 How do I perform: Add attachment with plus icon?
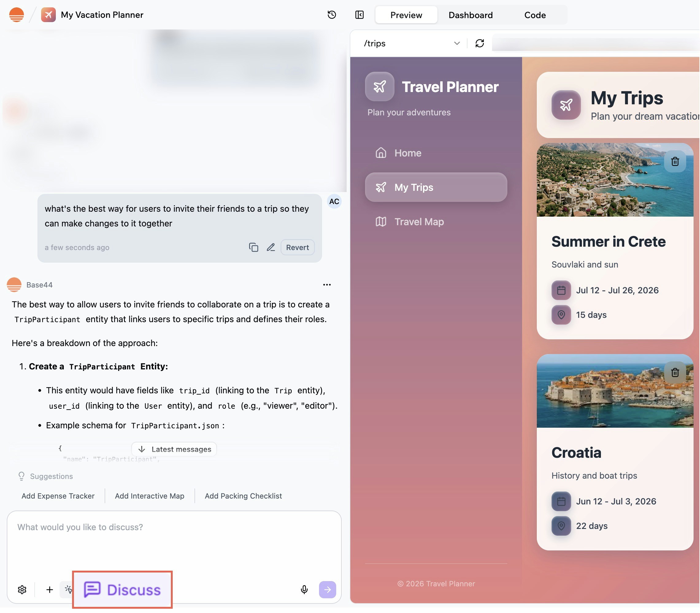pyautogui.click(x=50, y=589)
